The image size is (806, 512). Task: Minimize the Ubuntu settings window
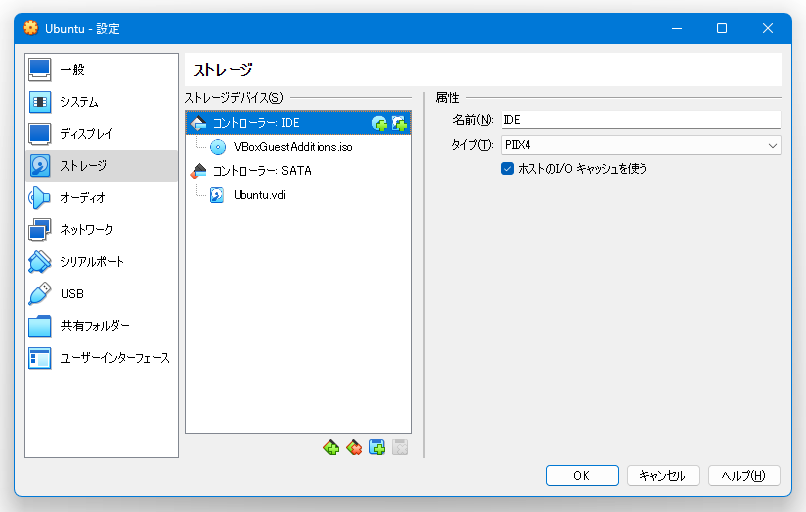(x=677, y=28)
